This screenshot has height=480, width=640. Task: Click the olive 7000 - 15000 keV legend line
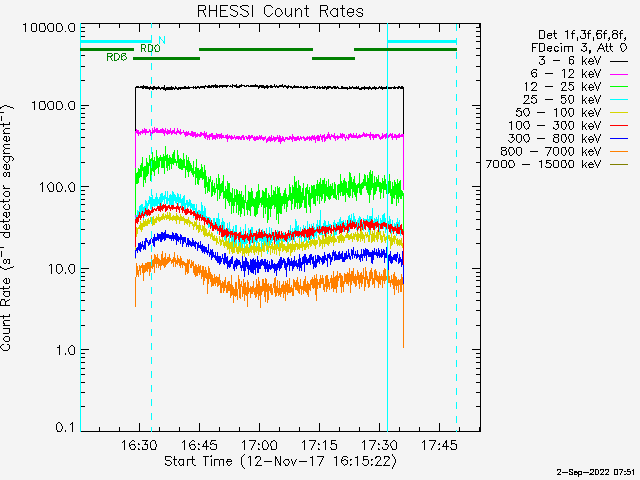click(x=619, y=164)
